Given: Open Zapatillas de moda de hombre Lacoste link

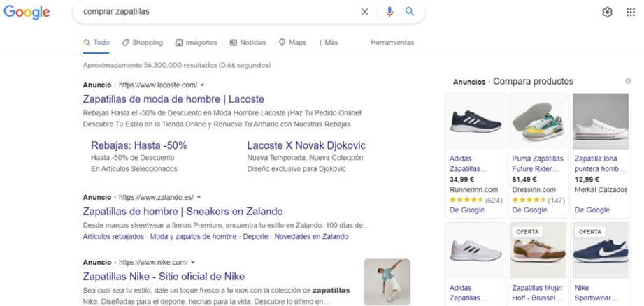Looking at the screenshot, I should (173, 99).
